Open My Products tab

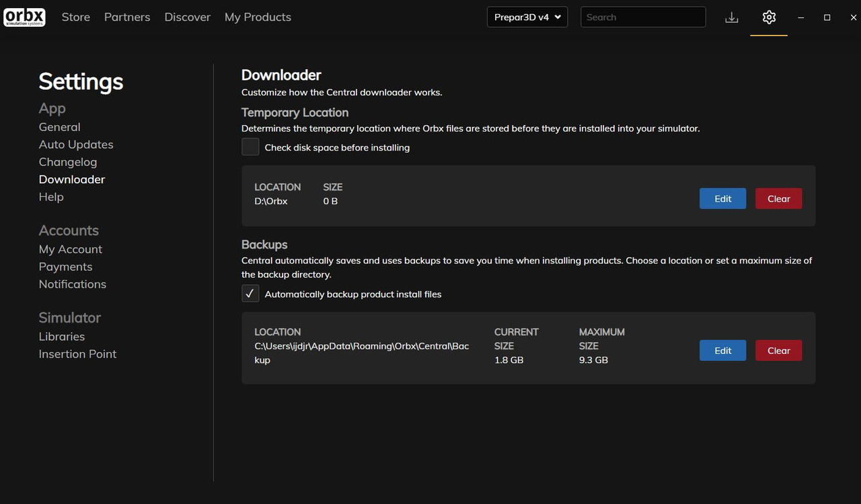click(258, 17)
